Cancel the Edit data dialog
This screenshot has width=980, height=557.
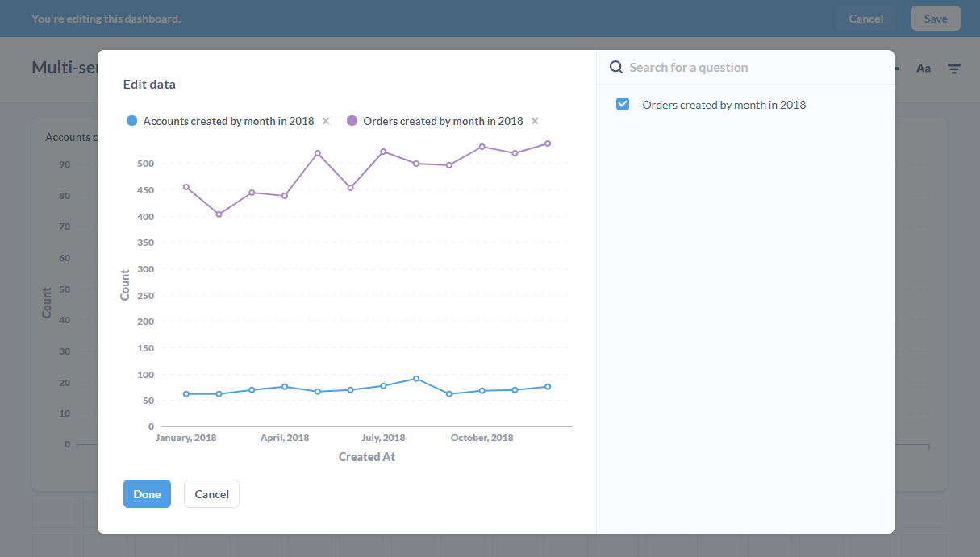click(211, 494)
